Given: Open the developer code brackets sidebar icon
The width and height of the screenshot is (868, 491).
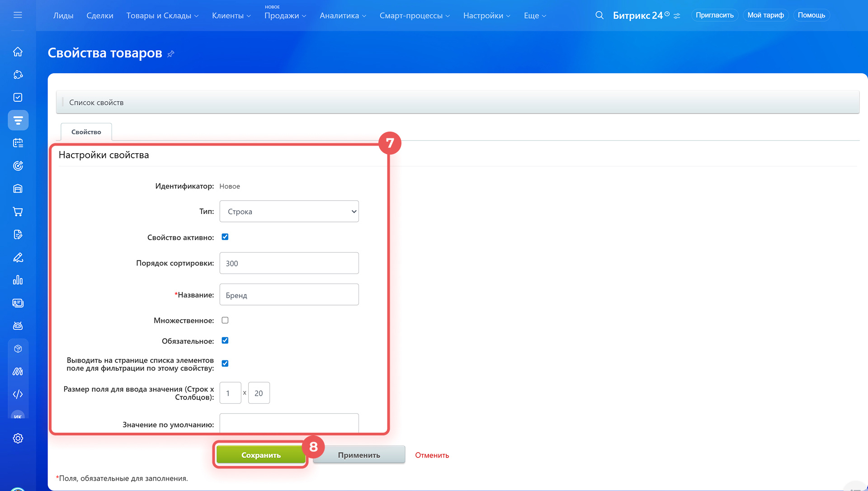Looking at the screenshot, I should click(18, 394).
